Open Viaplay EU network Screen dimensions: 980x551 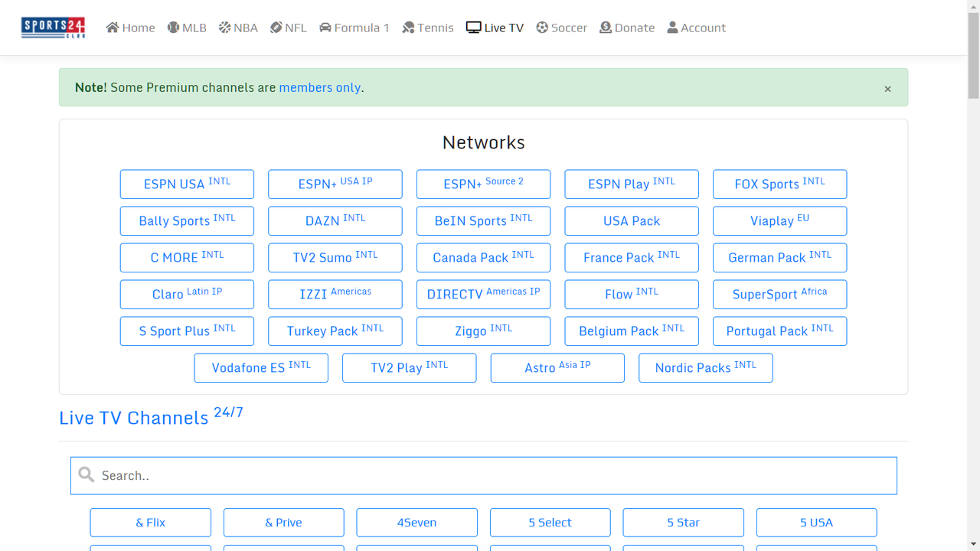[779, 221]
